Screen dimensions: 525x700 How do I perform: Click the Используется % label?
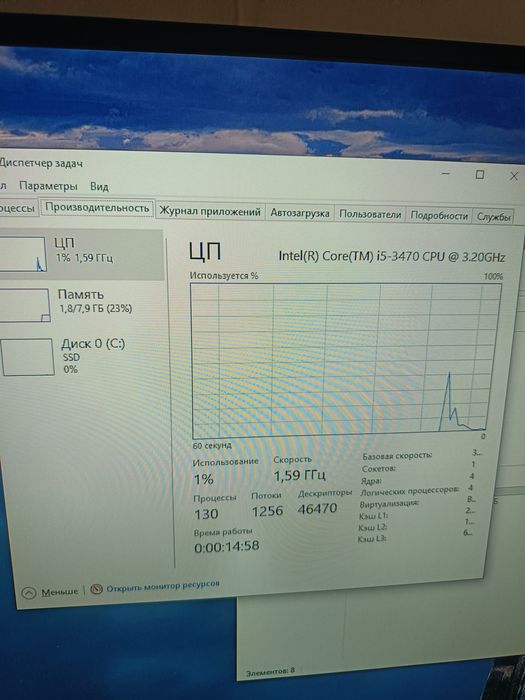(224, 275)
